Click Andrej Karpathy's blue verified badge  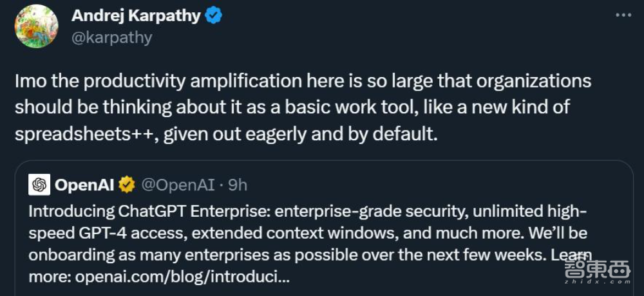(x=213, y=16)
